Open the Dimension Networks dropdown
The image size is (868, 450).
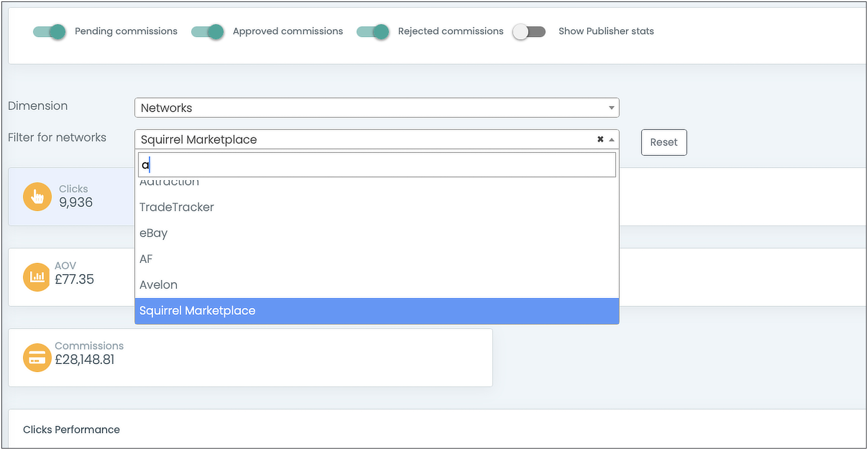(x=376, y=108)
